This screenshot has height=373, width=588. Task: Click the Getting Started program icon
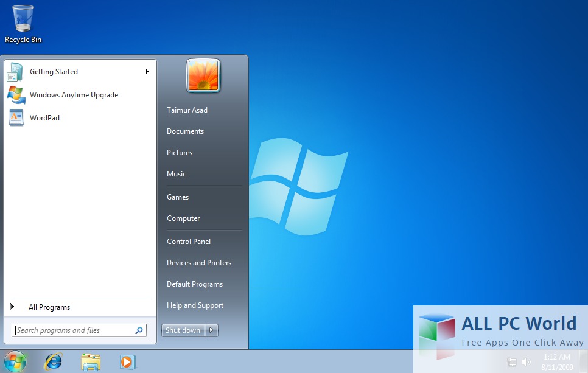coord(15,72)
